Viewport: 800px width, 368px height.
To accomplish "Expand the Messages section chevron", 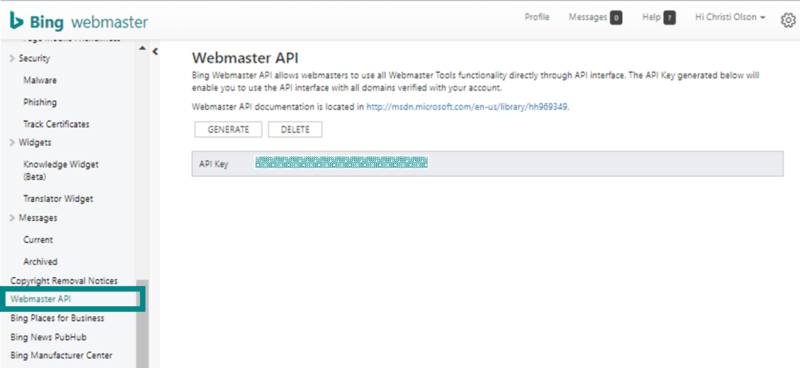I will (x=12, y=218).
